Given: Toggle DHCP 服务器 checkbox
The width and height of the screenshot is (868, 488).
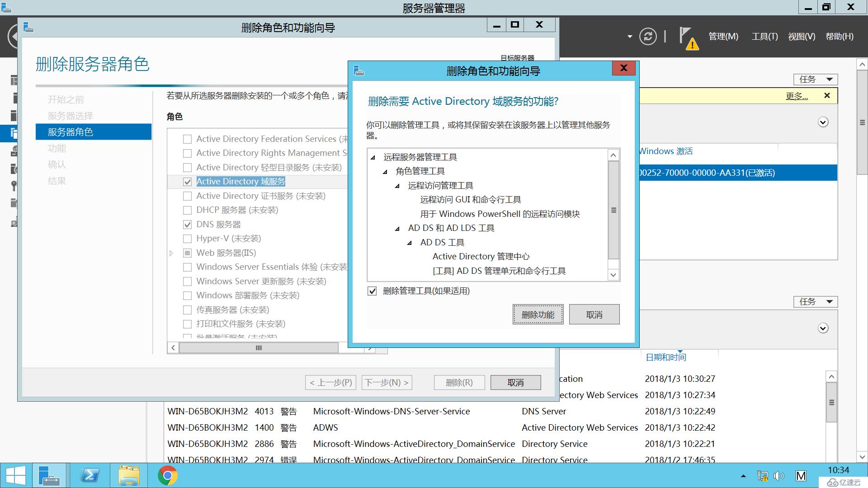Looking at the screenshot, I should pyautogui.click(x=187, y=210).
